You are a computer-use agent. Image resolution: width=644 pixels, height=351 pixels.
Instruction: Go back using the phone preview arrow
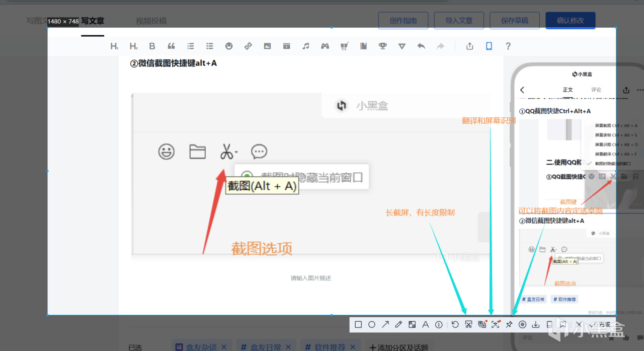click(x=522, y=90)
